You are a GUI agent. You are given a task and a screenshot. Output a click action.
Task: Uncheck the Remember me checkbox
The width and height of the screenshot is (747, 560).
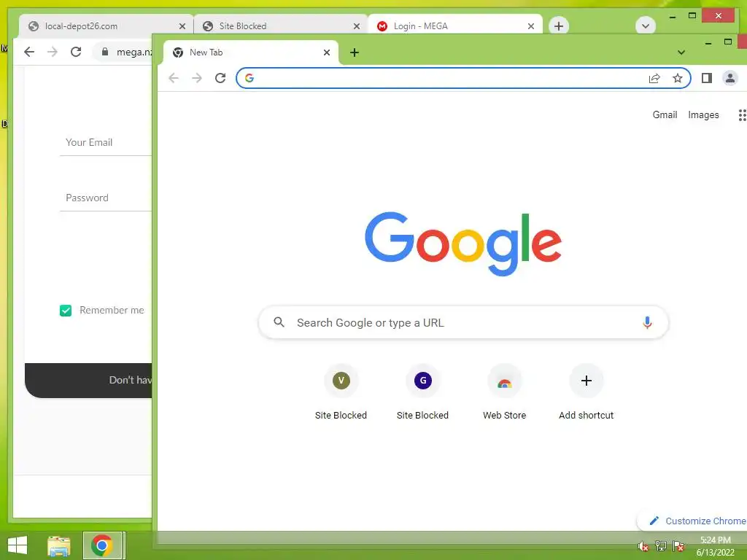[66, 311]
